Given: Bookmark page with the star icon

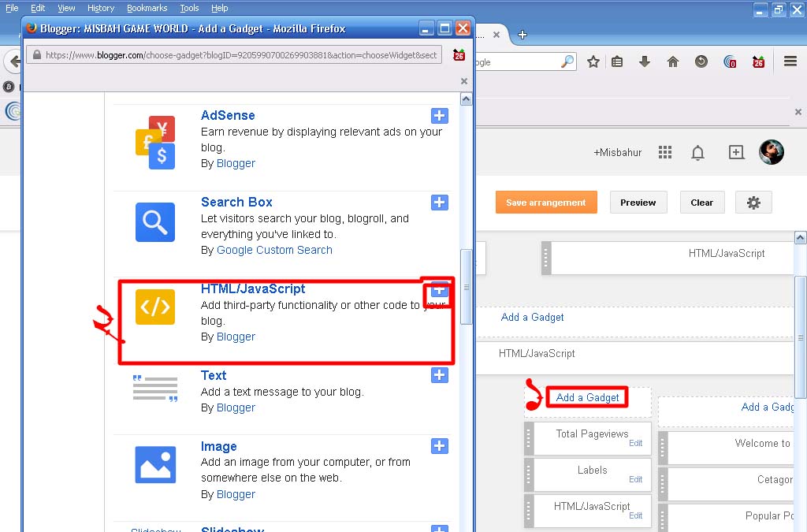Looking at the screenshot, I should [593, 61].
